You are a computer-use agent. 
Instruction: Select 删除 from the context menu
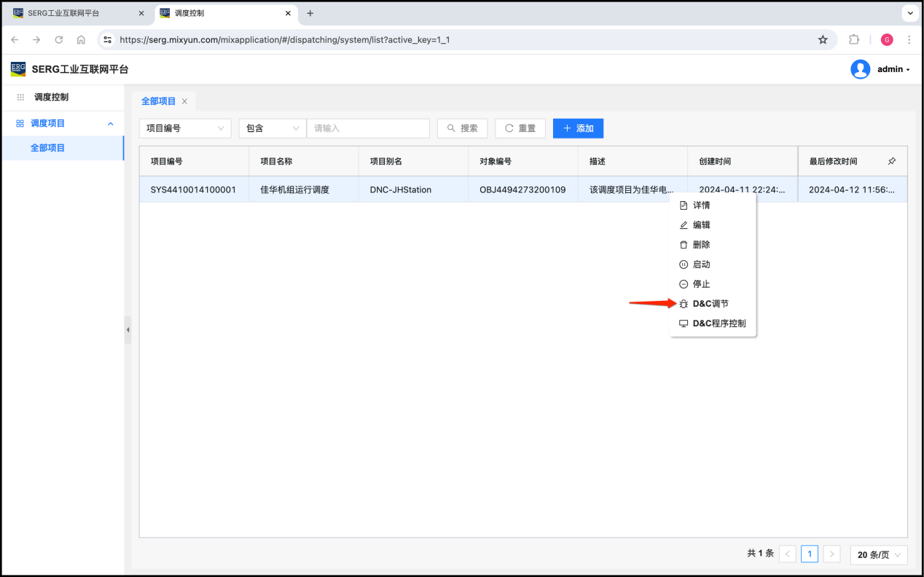coord(701,245)
